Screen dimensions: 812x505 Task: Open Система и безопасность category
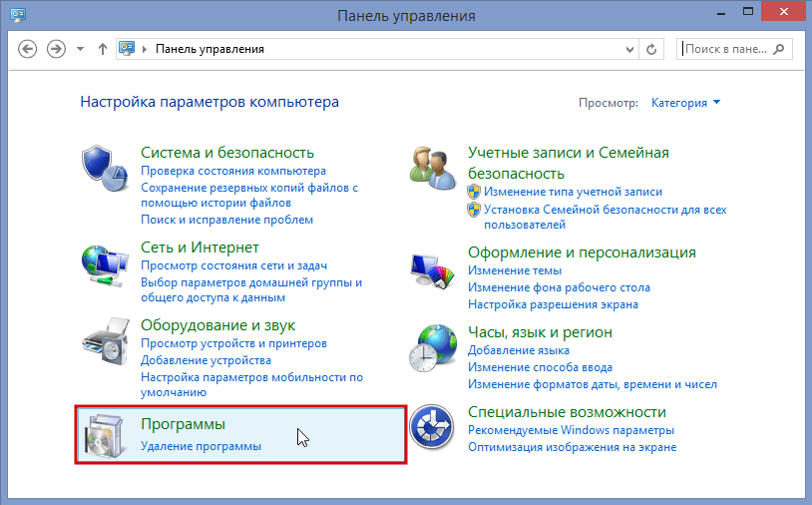pyautogui.click(x=227, y=153)
